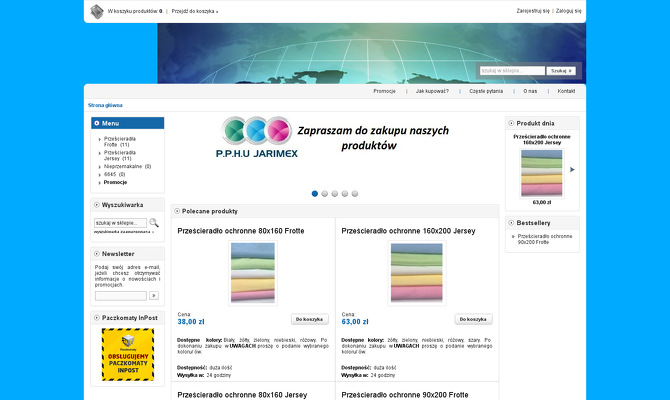Open Nieprzemakalne category
This screenshot has width=670, height=400.
[127, 167]
